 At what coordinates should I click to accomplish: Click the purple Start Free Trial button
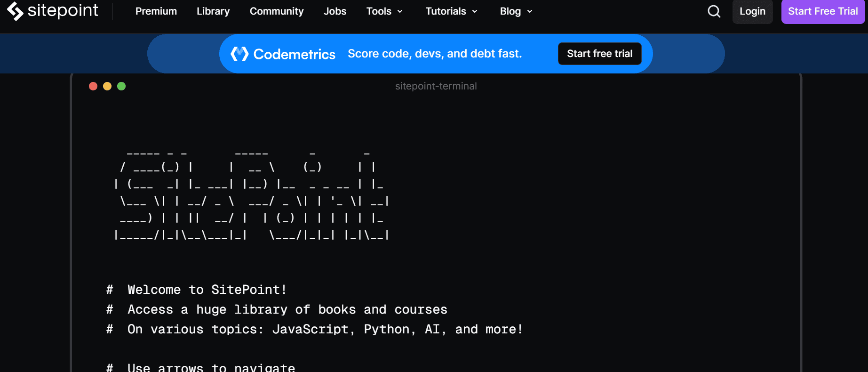point(823,11)
